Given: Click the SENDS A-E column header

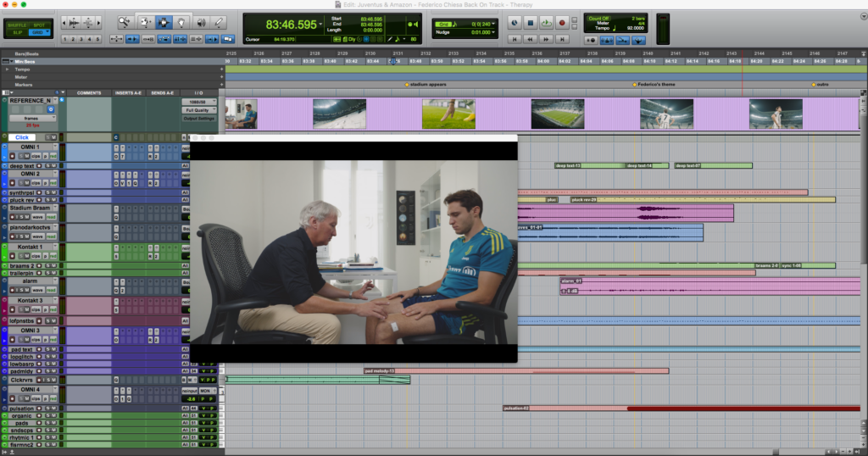Looking at the screenshot, I should click(162, 93).
